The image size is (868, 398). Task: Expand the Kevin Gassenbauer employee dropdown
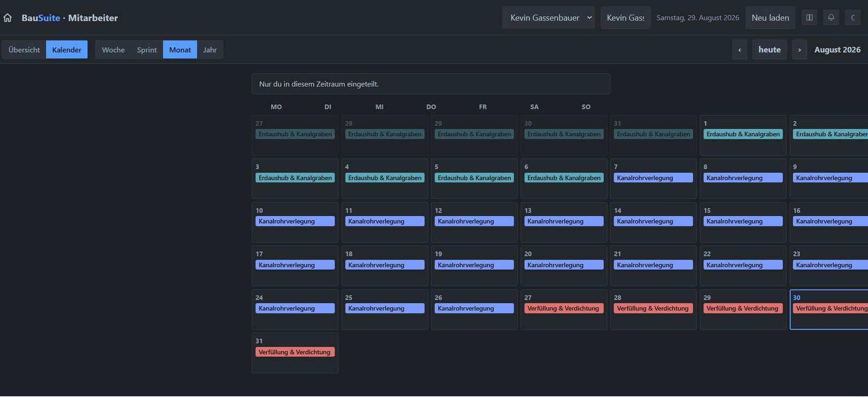[x=548, y=18]
